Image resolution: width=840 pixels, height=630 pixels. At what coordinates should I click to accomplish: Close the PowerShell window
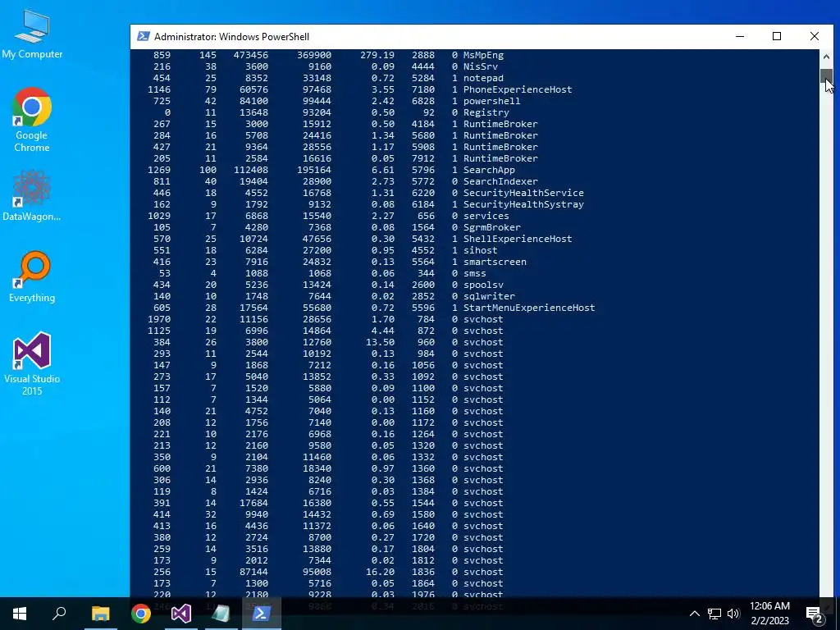point(815,36)
